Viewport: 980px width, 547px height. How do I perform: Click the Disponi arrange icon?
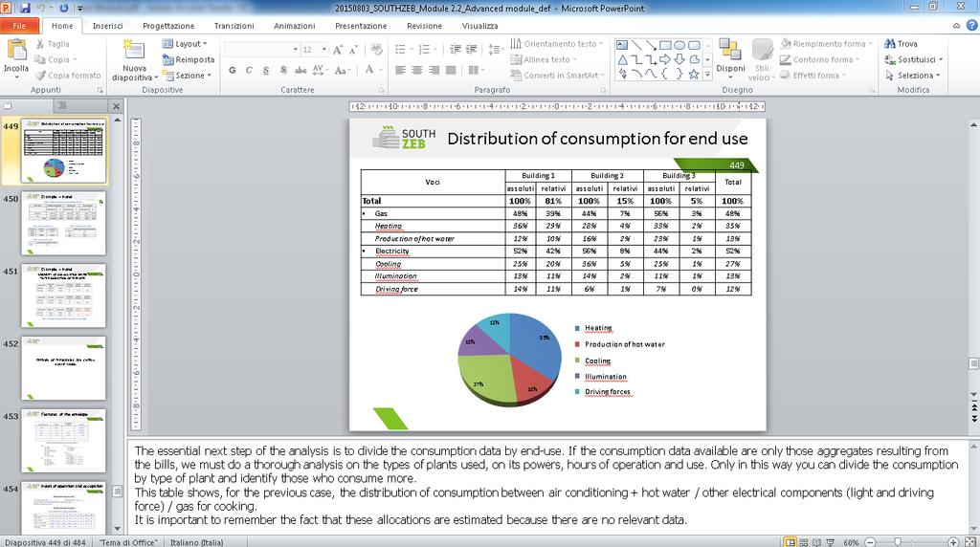tap(729, 50)
